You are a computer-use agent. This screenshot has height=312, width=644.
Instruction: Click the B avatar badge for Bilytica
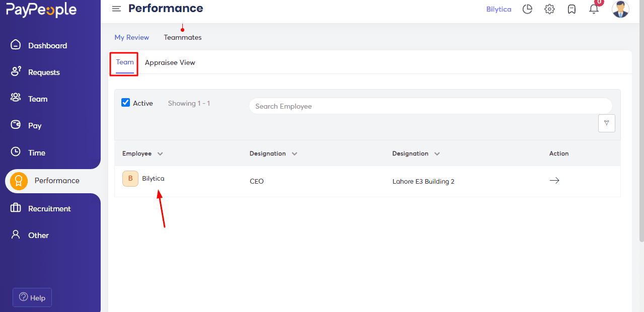[x=130, y=179]
